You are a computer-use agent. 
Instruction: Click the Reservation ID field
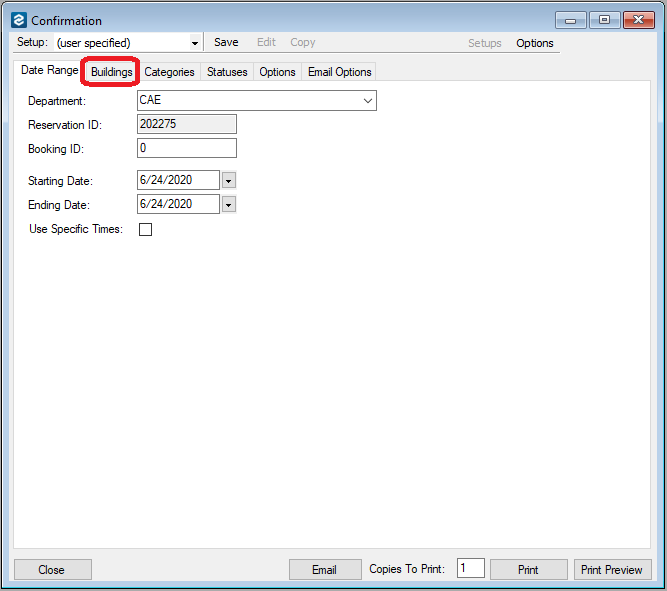coord(187,124)
